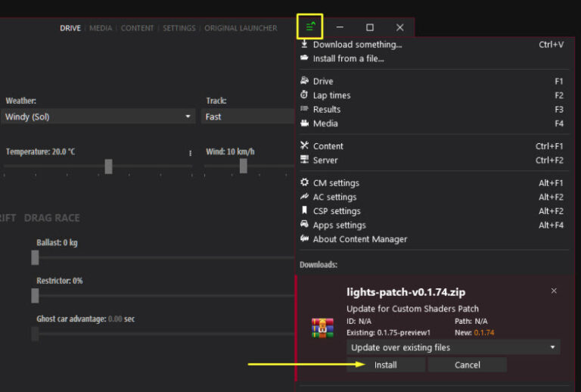Click the Install from a file icon

pos(304,58)
